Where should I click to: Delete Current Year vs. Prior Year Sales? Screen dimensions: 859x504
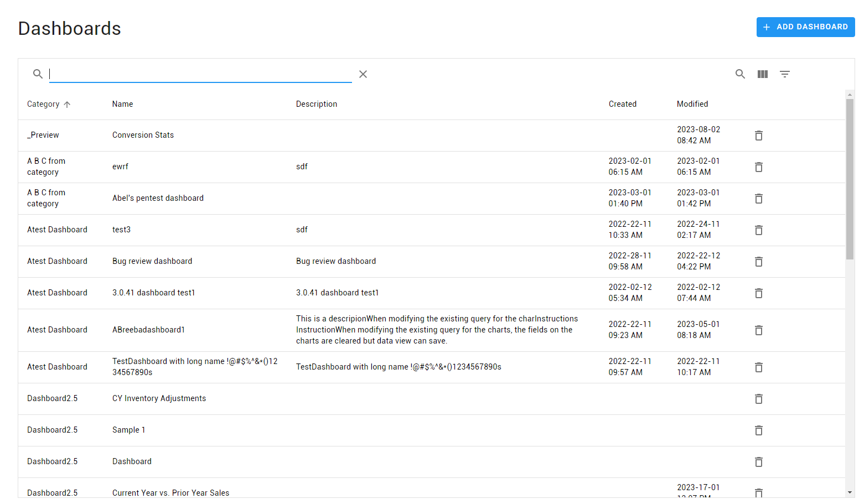click(759, 492)
